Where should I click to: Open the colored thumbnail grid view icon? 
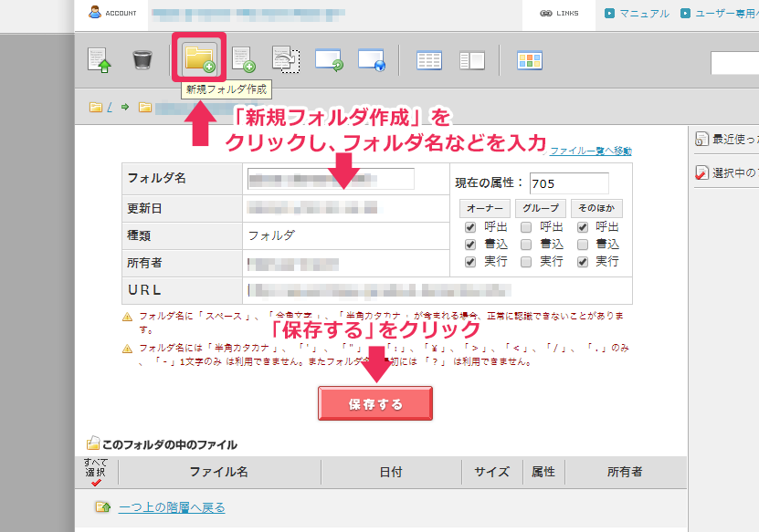[x=530, y=60]
